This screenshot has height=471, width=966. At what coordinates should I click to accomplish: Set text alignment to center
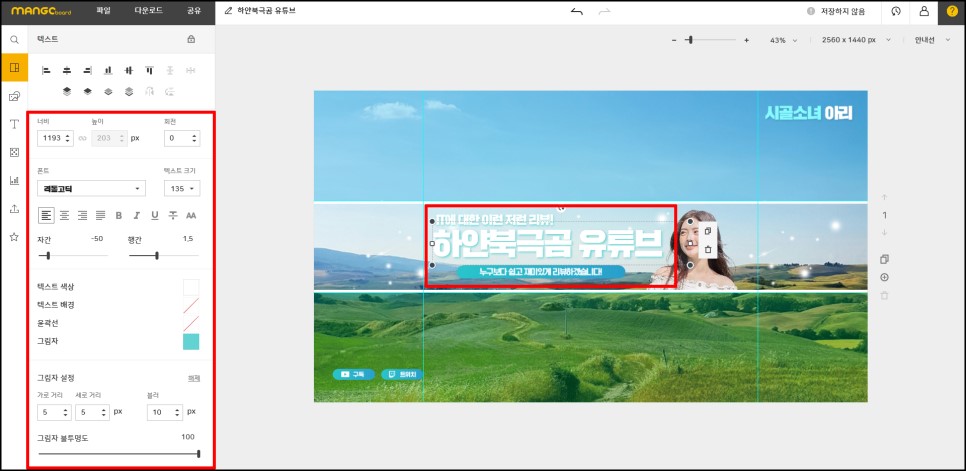coord(64,215)
